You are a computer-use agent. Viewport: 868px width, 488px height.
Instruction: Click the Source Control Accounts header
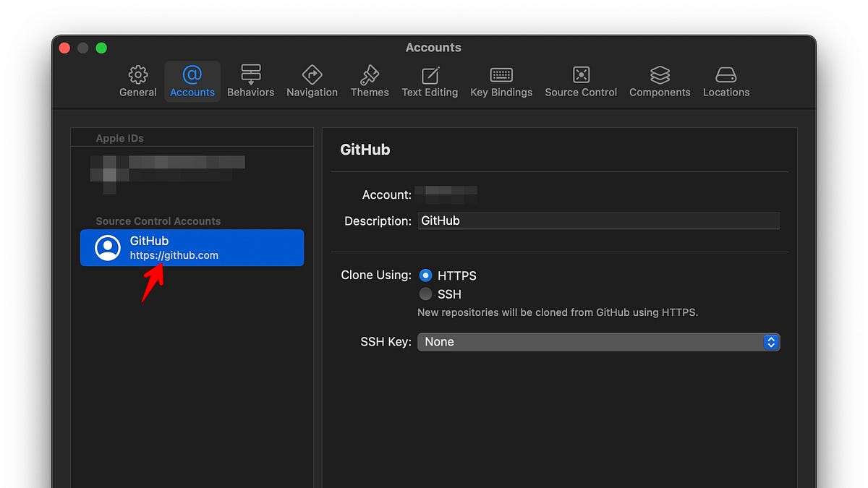(158, 221)
